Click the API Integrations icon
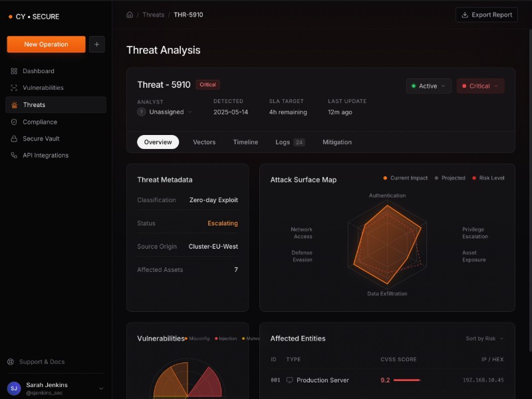 (x=15, y=155)
